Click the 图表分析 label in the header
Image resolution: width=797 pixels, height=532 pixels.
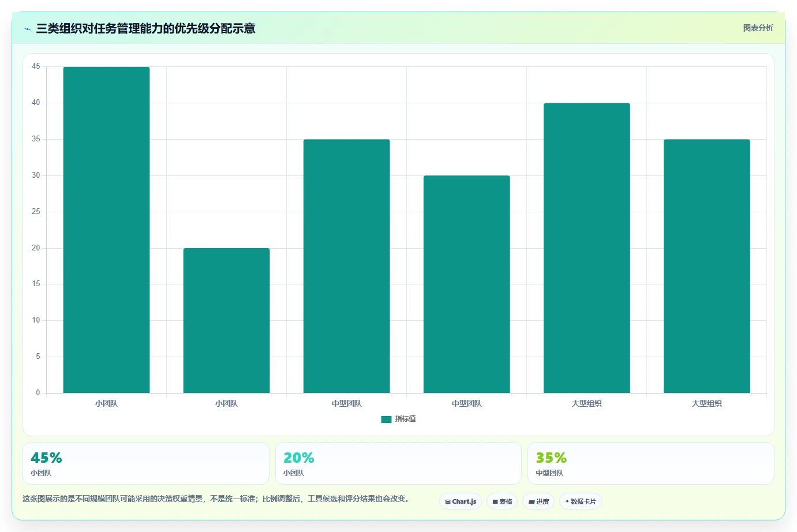click(x=758, y=28)
